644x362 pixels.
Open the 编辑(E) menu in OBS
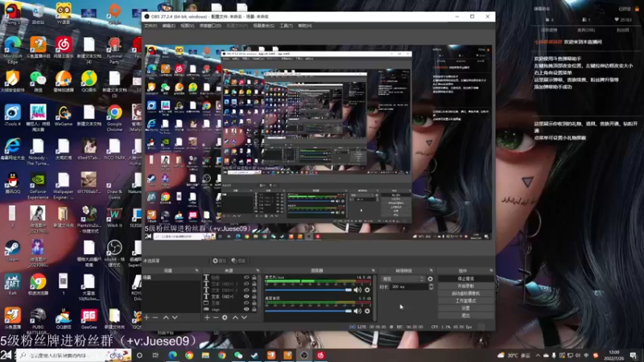[x=168, y=26]
